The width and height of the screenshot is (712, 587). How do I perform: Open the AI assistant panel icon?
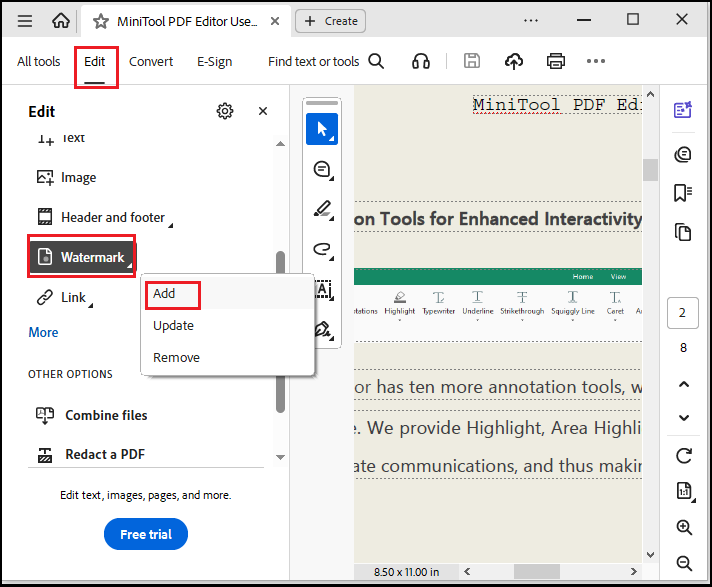[x=682, y=109]
